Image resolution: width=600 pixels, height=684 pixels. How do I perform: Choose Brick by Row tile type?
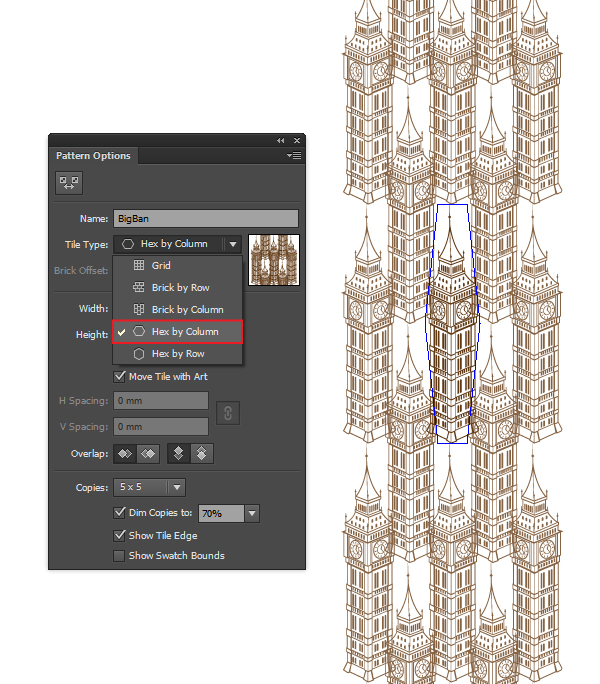click(x=177, y=287)
